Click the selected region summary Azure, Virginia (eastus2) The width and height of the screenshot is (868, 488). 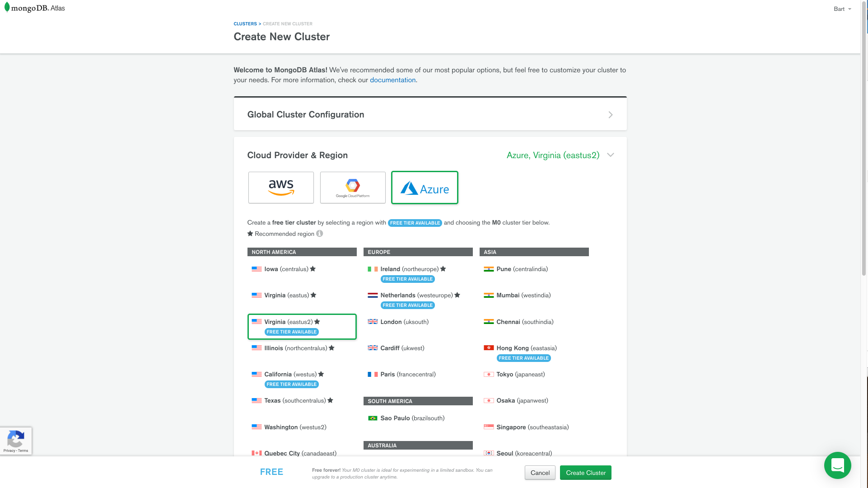coord(553,155)
